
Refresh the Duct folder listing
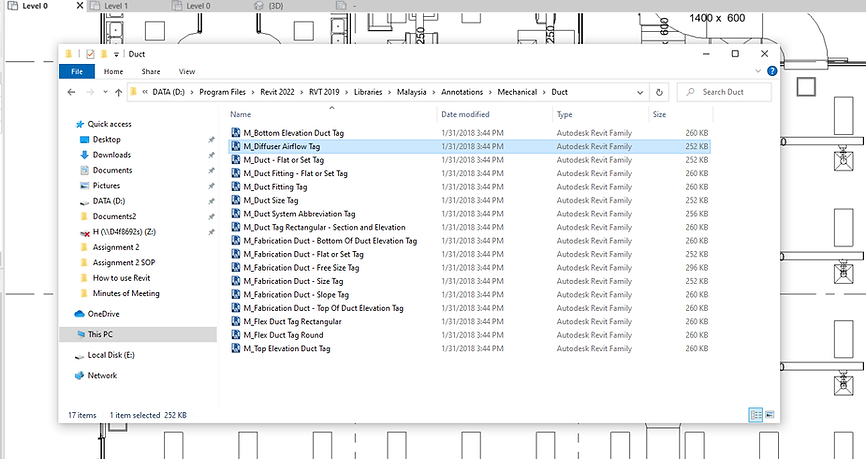(x=659, y=92)
